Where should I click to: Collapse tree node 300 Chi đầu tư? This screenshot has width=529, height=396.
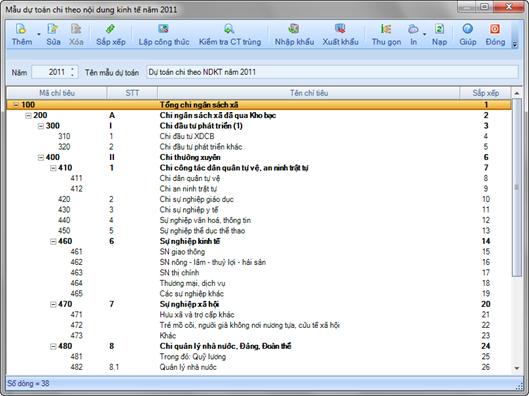click(41, 126)
